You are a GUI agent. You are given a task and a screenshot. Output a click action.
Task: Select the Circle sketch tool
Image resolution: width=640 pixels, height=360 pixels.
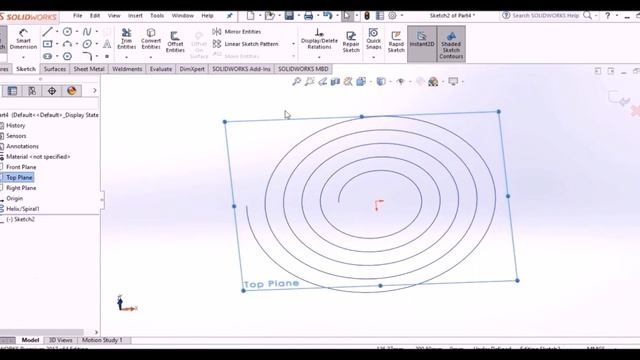click(x=67, y=31)
